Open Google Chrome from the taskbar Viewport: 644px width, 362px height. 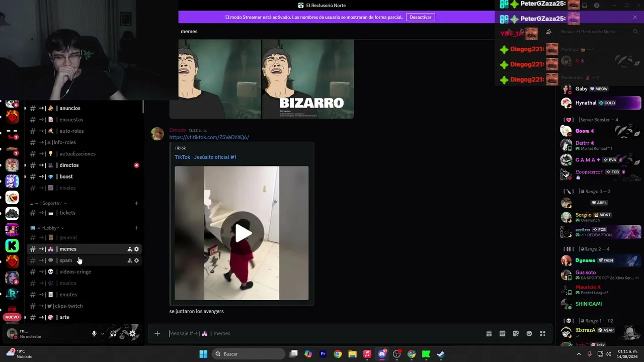pos(338,354)
